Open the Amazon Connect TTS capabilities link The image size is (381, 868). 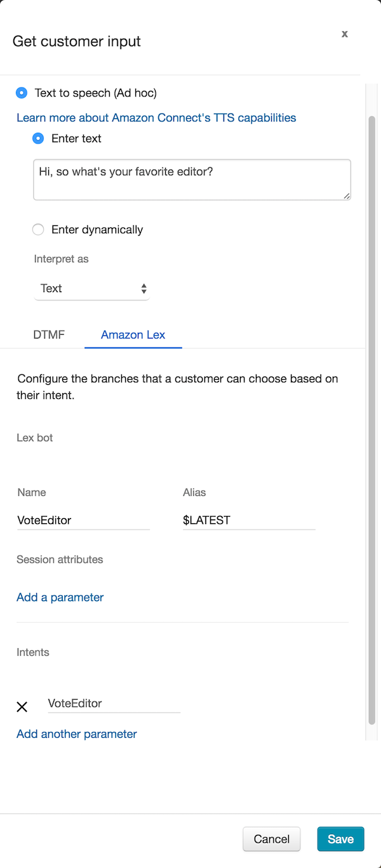point(156,117)
